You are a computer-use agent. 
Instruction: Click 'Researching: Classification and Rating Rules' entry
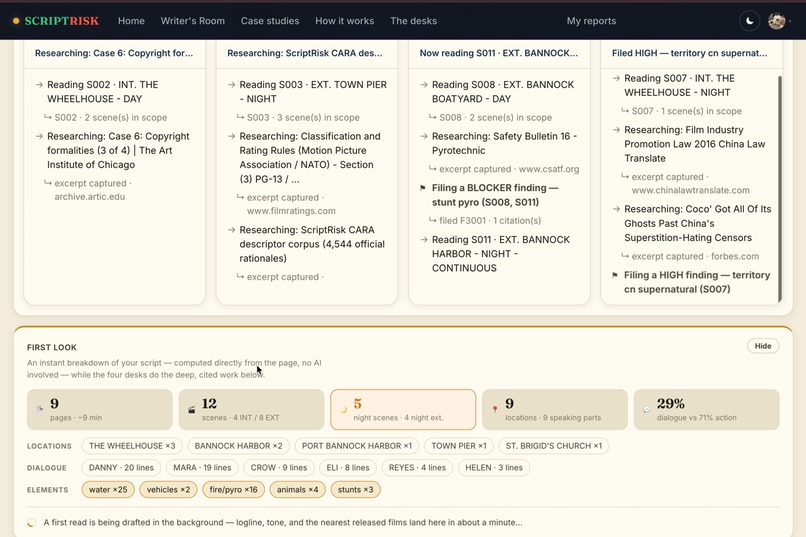tap(310, 158)
